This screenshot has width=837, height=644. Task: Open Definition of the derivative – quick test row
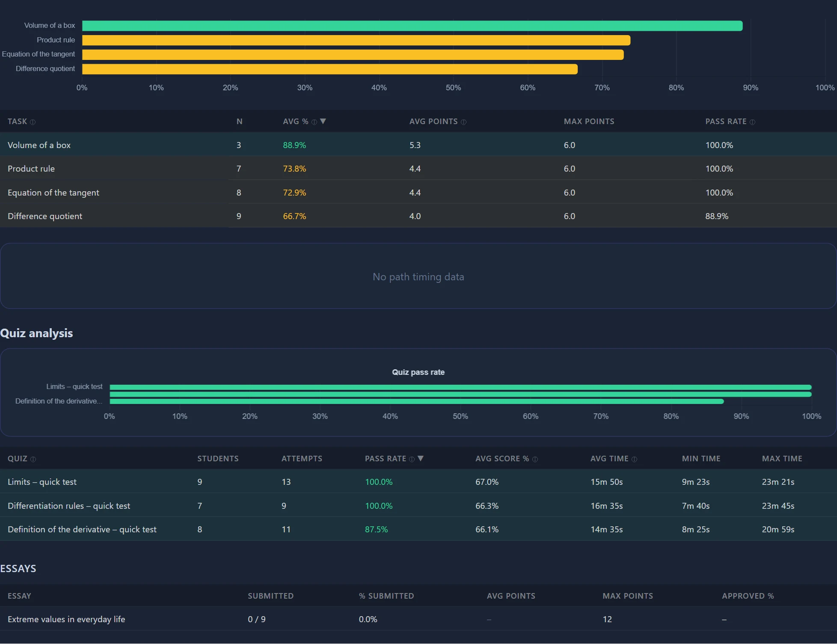pyautogui.click(x=418, y=529)
